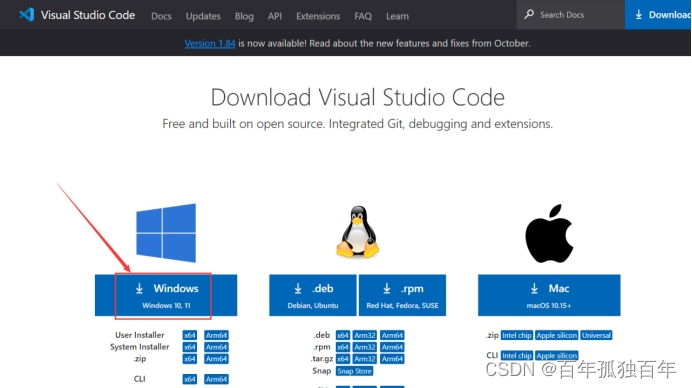Select x64 in the Linux .deb row
The height and width of the screenshot is (388, 692).
[343, 335]
